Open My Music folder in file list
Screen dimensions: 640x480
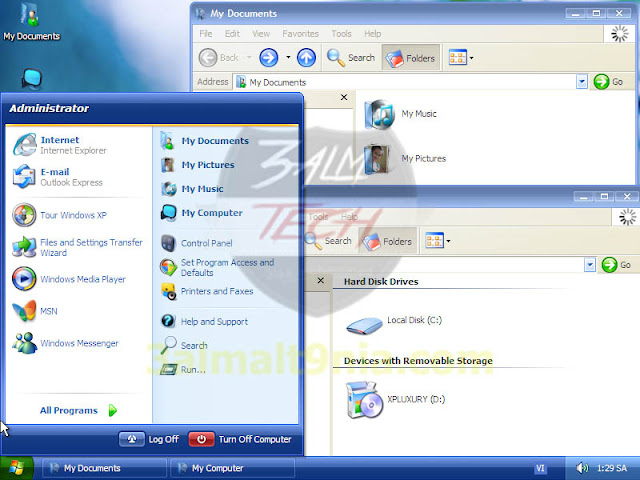pyautogui.click(x=401, y=114)
